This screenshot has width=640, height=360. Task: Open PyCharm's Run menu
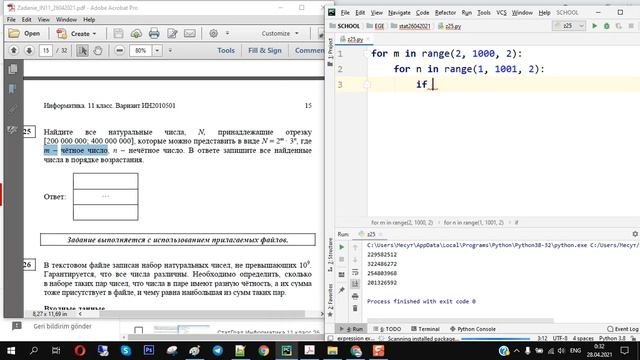click(467, 13)
